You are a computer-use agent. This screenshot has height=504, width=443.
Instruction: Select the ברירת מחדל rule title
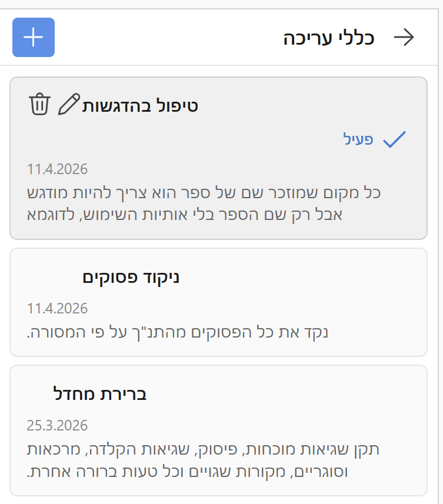[x=100, y=393]
